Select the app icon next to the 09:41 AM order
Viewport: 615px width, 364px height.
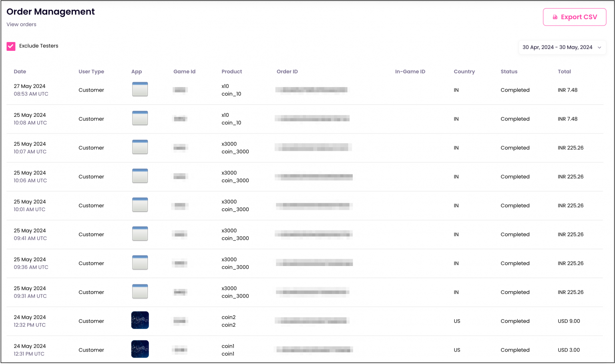tap(140, 234)
